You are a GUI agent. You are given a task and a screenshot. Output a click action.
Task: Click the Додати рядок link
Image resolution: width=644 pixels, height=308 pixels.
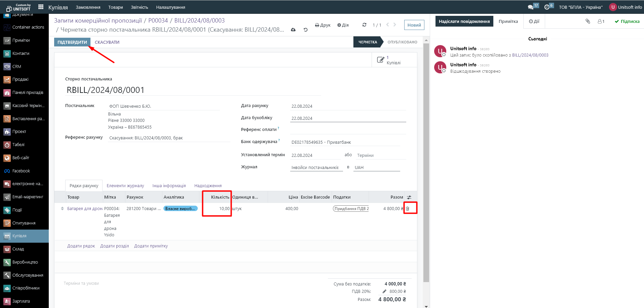[81, 246]
